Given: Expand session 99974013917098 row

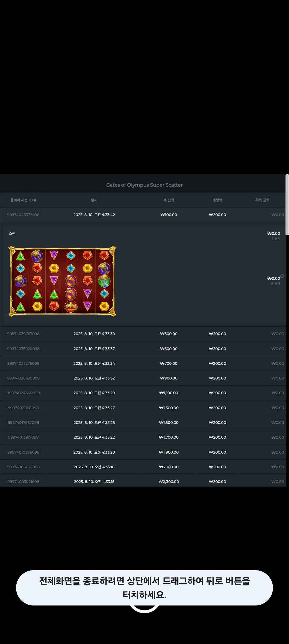Looking at the screenshot, I should [x=143, y=437].
